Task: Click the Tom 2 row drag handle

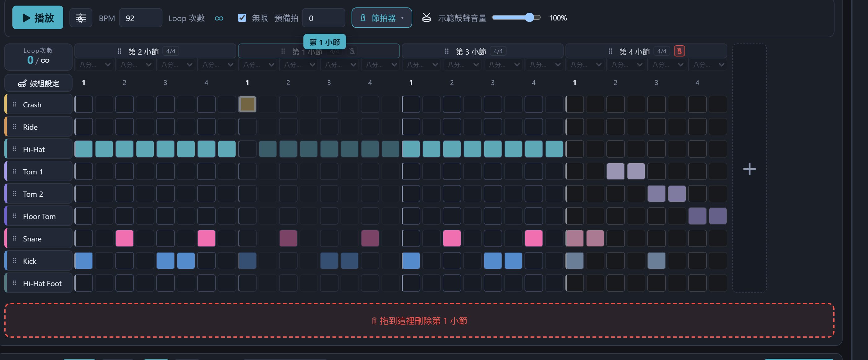Action: coord(14,194)
